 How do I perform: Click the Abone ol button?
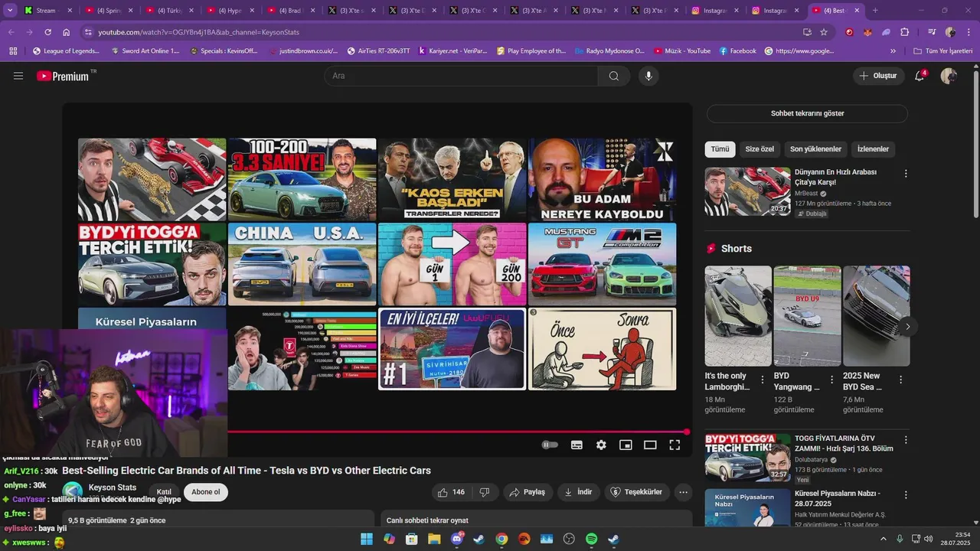coord(205,492)
